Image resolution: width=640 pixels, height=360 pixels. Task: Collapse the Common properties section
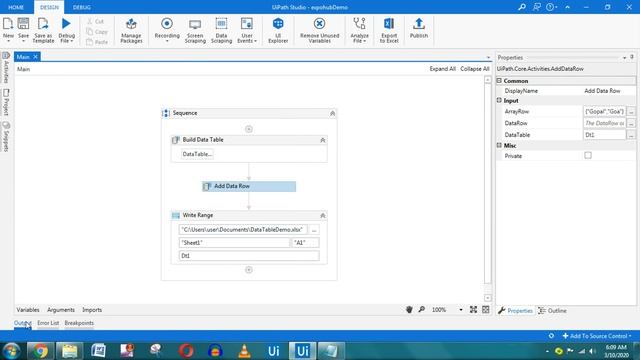pos(499,81)
